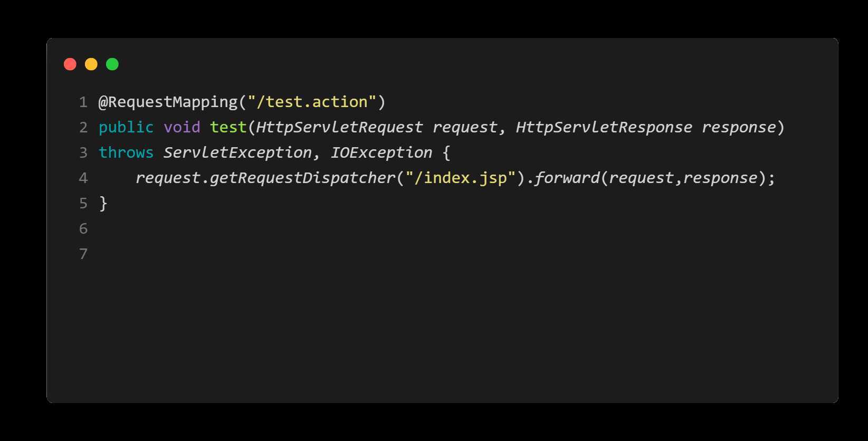Click the void keyword
This screenshot has width=868, height=441.
(182, 127)
